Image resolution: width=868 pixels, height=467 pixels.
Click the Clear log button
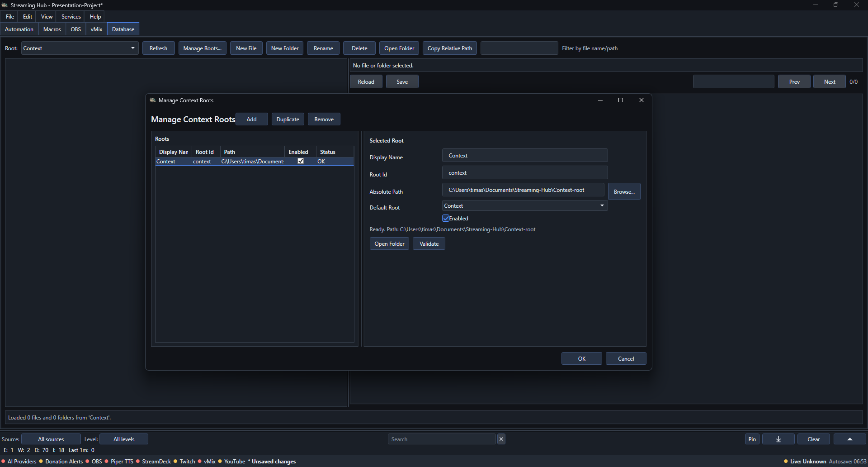[813, 439]
